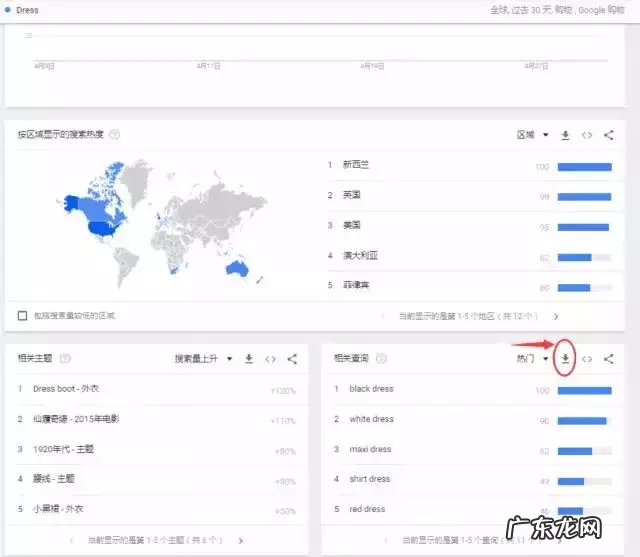
Task: Download the related queries (相关查询) data
Action: pyautogui.click(x=565, y=359)
